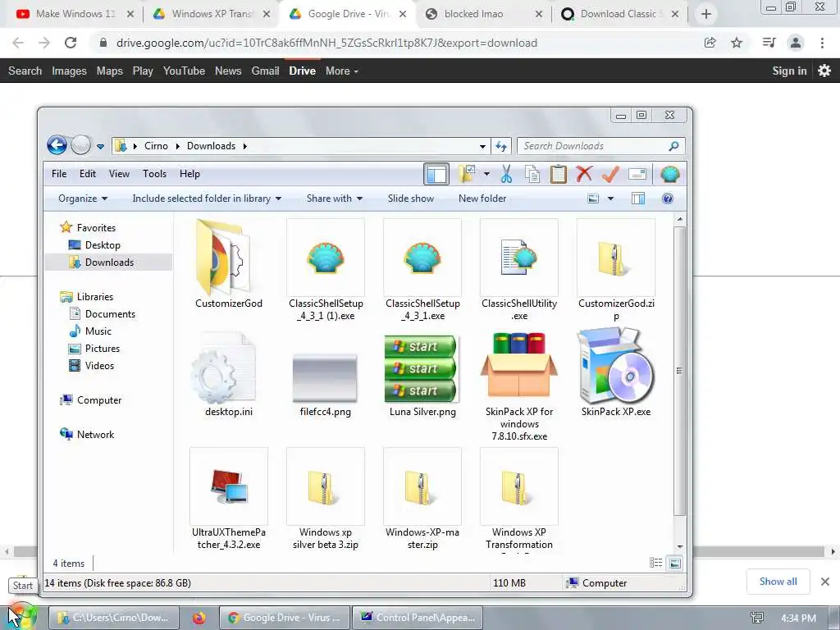Toggle the navigation pane toolbar icon
Viewport: 840px width, 630px height.
click(436, 174)
